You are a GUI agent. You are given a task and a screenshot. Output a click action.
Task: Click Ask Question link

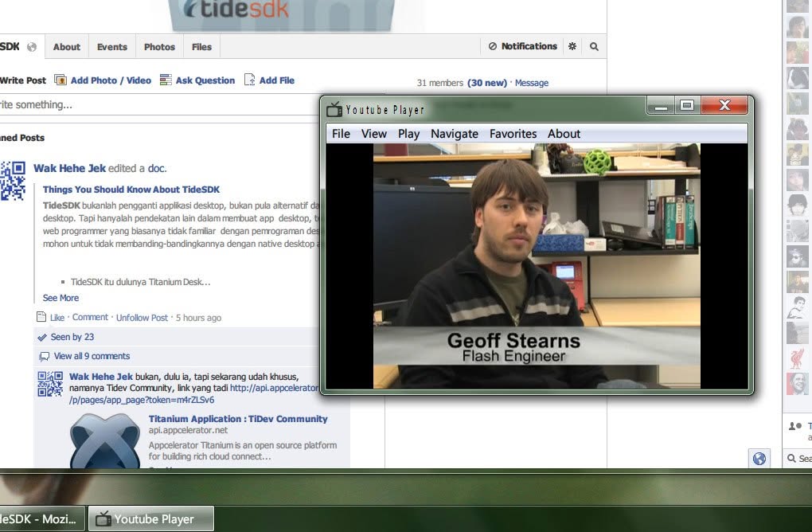[x=205, y=80]
